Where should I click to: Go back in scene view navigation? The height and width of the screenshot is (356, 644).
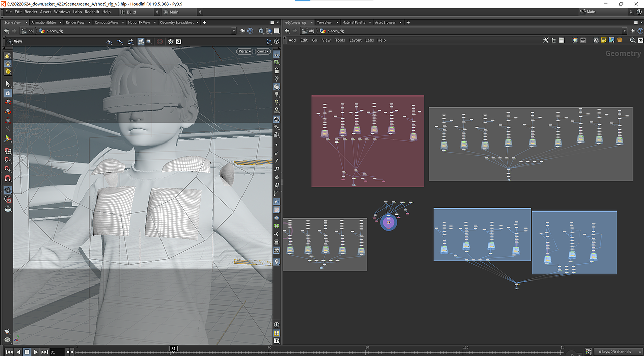coord(6,31)
